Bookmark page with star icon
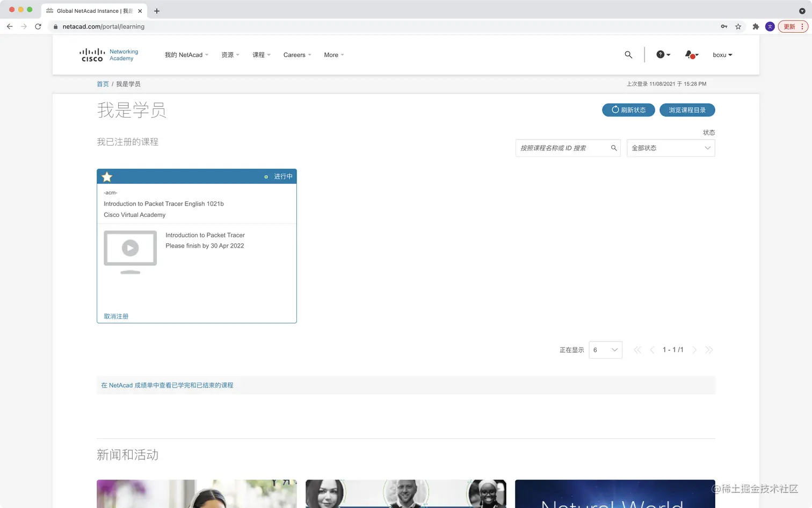 click(x=738, y=26)
